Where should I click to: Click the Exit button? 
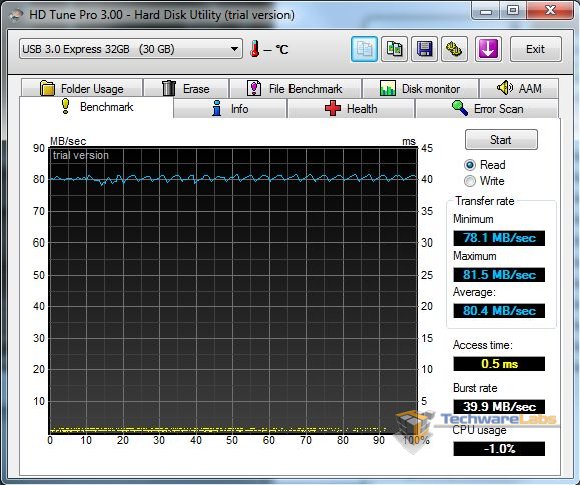[536, 49]
